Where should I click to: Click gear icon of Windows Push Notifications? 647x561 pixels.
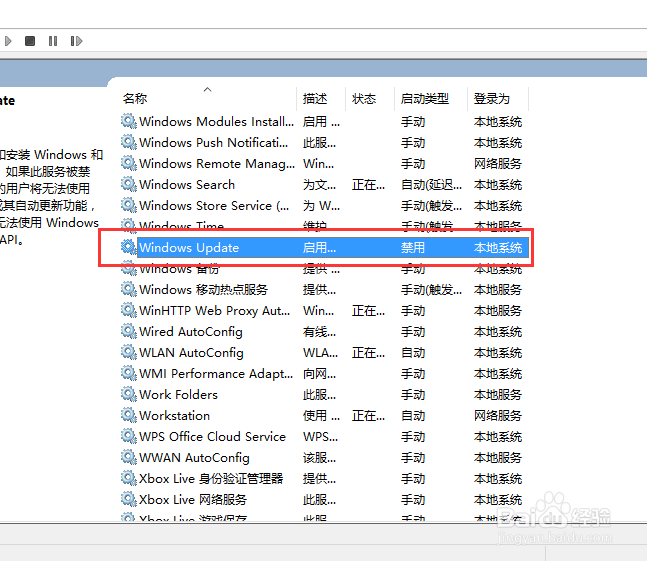point(128,142)
